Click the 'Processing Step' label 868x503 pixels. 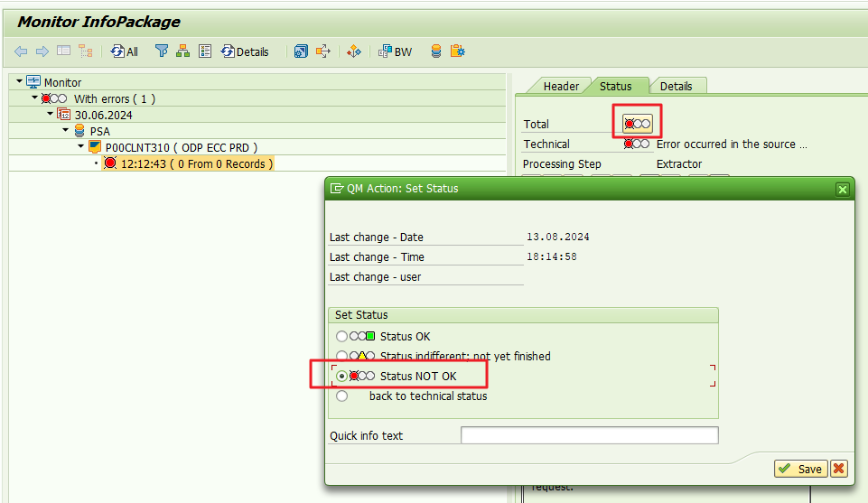click(x=562, y=164)
